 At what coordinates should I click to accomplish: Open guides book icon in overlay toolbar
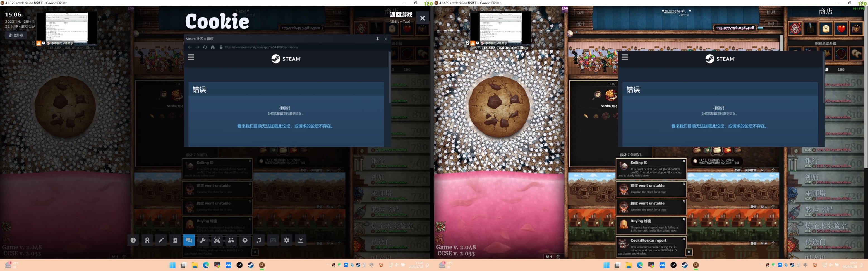175,240
